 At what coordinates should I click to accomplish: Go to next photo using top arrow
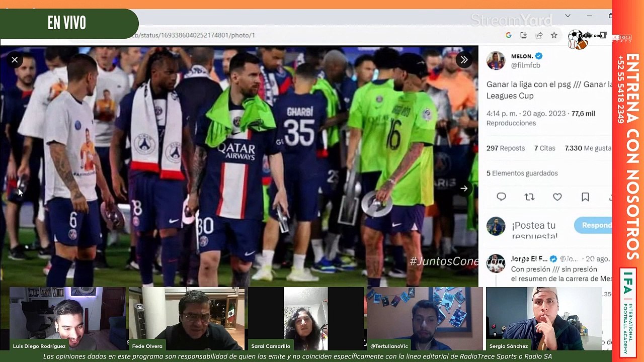coord(464,60)
